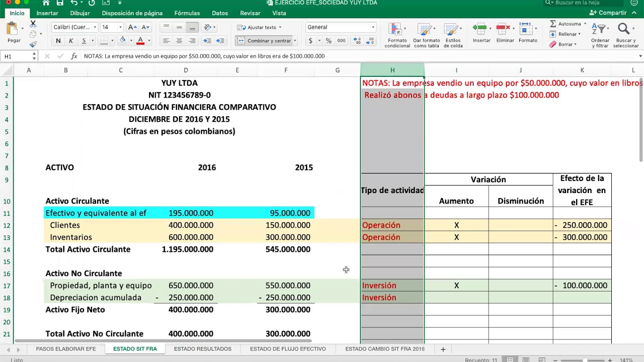Open the Fórmulas ribbon tab
This screenshot has width=644, height=362.
point(187,13)
